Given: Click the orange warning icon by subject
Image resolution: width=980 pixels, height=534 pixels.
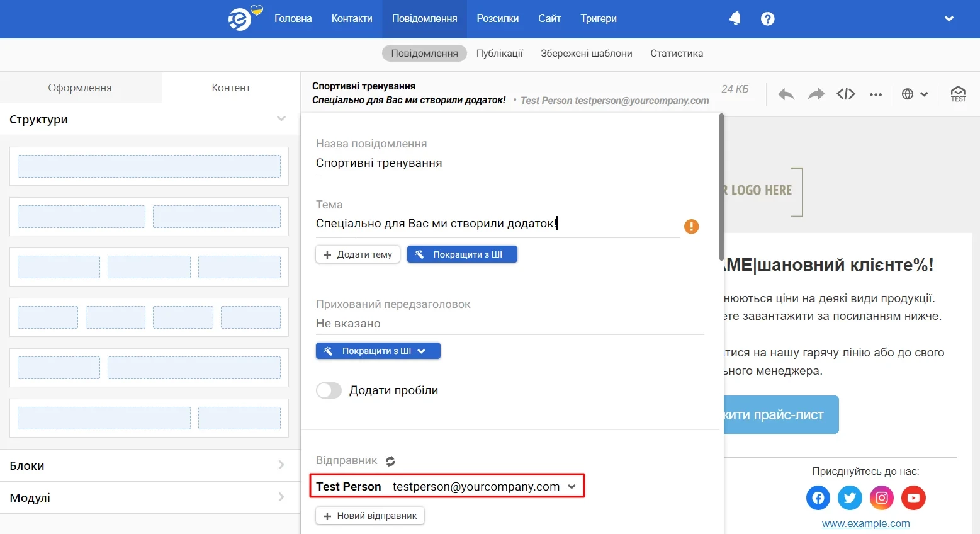Looking at the screenshot, I should [691, 227].
